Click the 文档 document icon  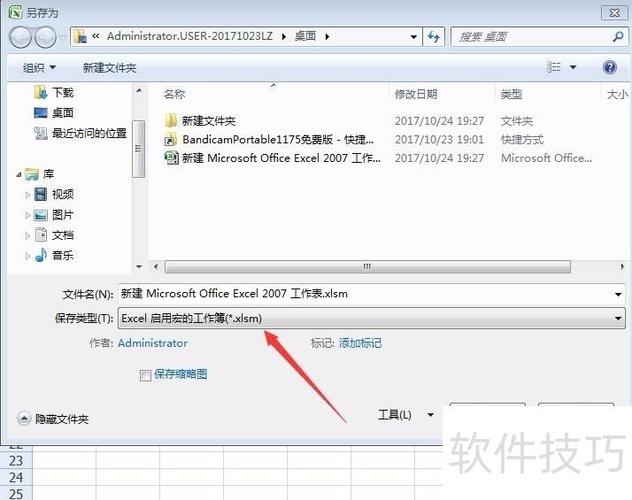41,235
